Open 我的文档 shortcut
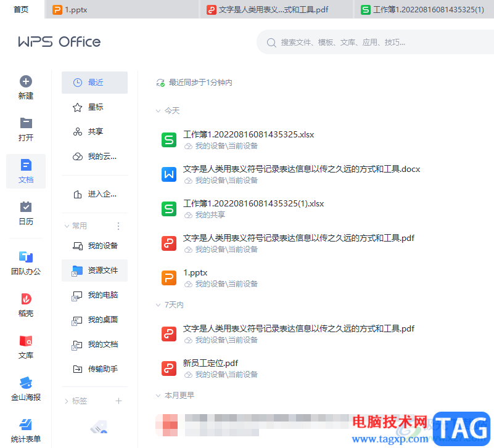Image resolution: width=494 pixels, height=448 pixels. point(94,344)
